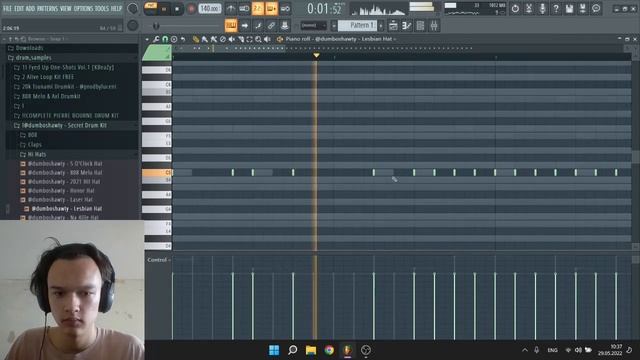Click the main volume knob

click(133, 8)
